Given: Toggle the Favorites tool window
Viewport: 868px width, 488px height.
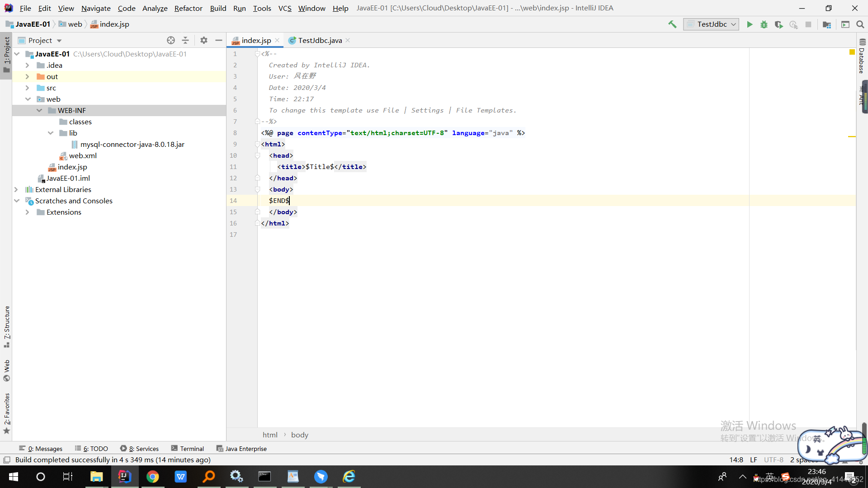Looking at the screenshot, I should [x=7, y=412].
